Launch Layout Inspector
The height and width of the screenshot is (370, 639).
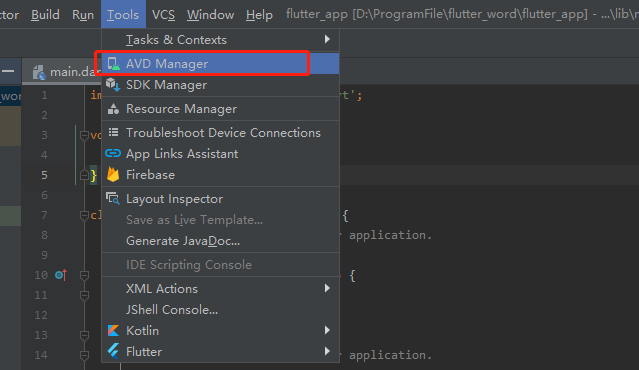(220, 199)
